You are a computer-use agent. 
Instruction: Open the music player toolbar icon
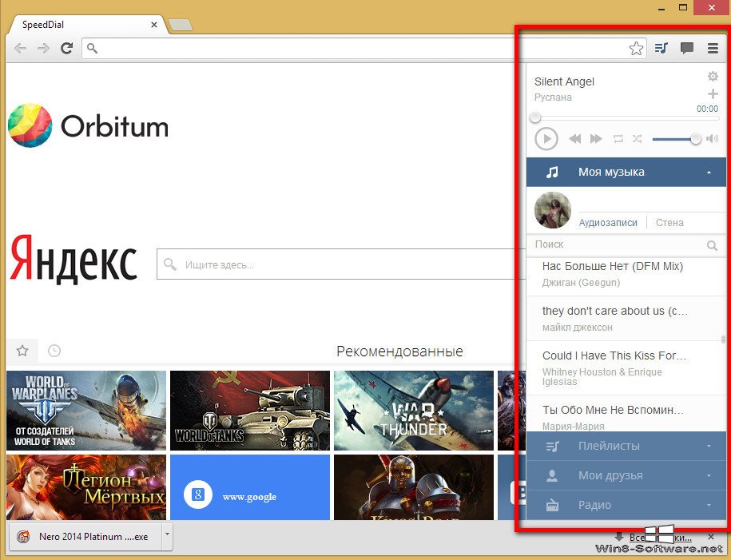[661, 48]
